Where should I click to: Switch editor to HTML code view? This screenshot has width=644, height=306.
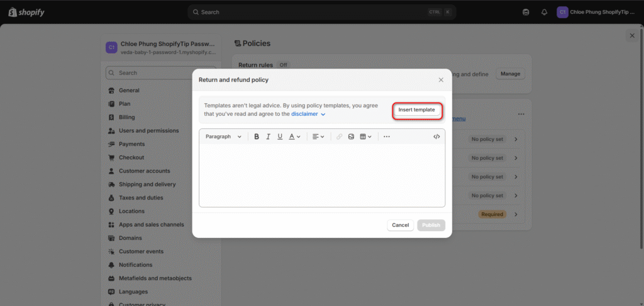pyautogui.click(x=436, y=137)
